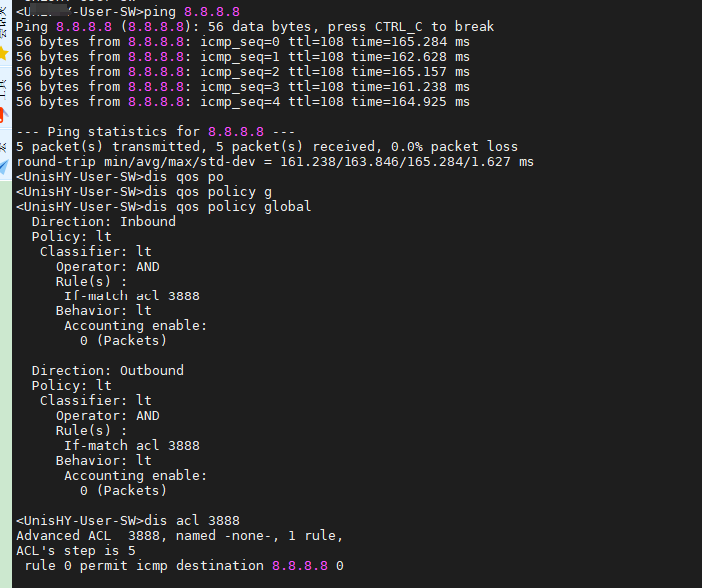Click the 'Direction: Outbound' line

coord(107,370)
